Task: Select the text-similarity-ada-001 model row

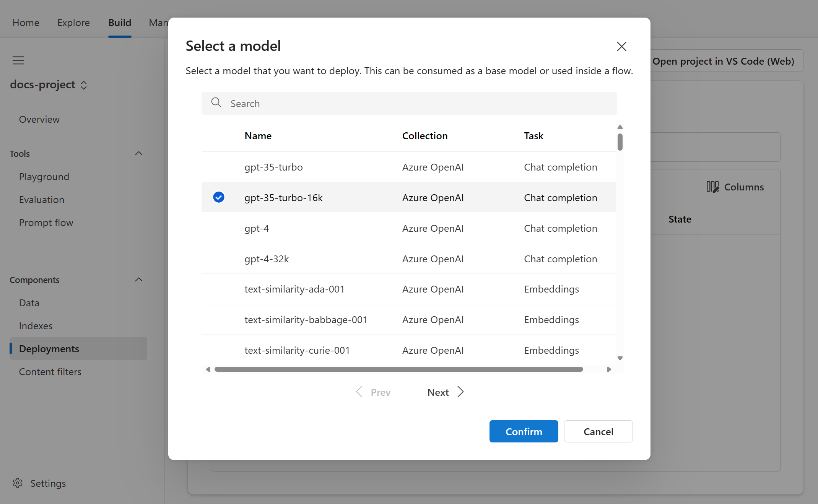Action: point(408,289)
